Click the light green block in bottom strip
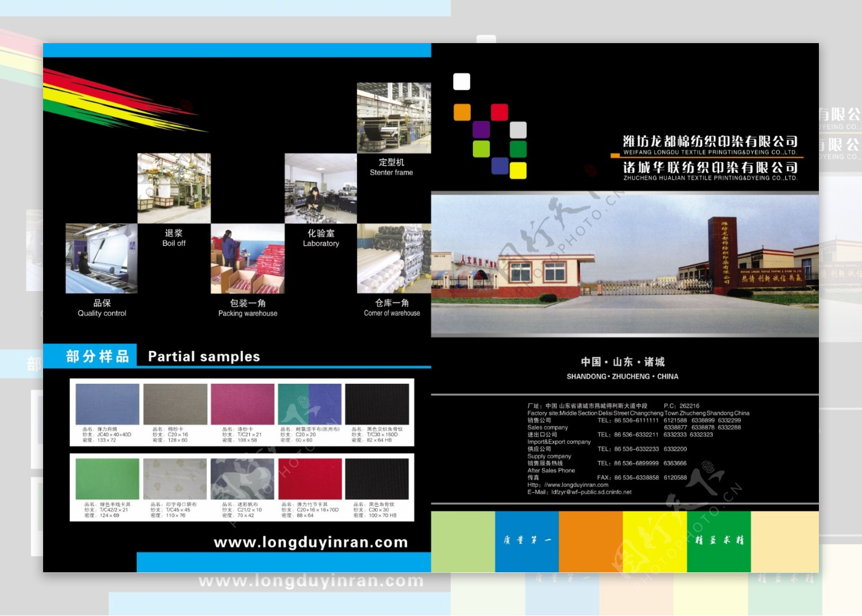862x616 pixels. point(463,542)
